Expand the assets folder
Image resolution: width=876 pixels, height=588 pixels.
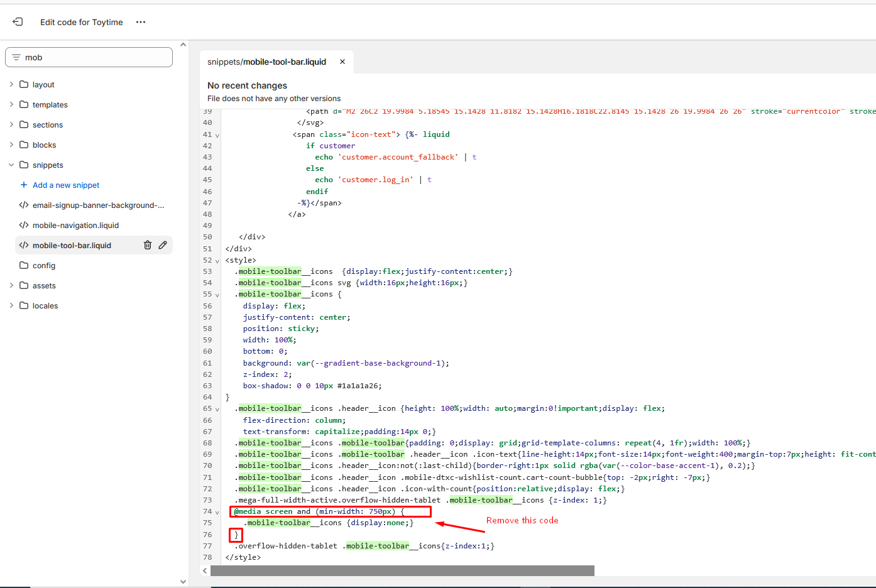pyautogui.click(x=11, y=285)
